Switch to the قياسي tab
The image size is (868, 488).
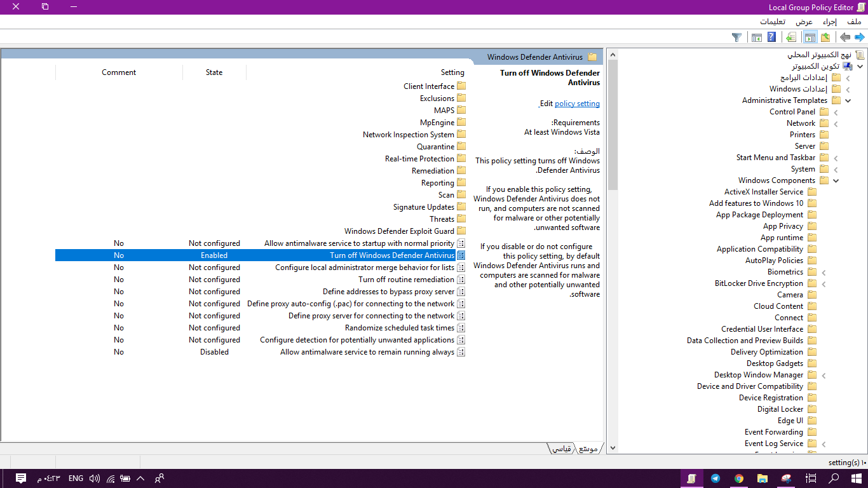(x=561, y=449)
